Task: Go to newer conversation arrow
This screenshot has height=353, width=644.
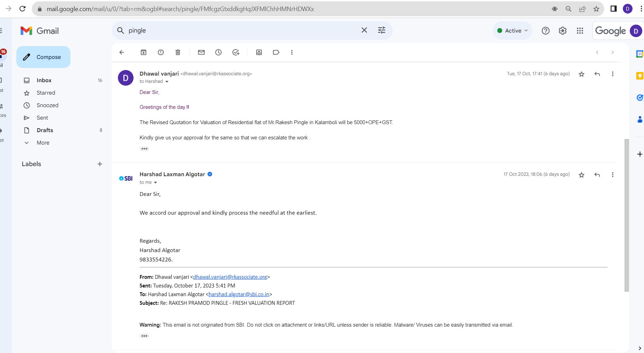Action: [597, 52]
